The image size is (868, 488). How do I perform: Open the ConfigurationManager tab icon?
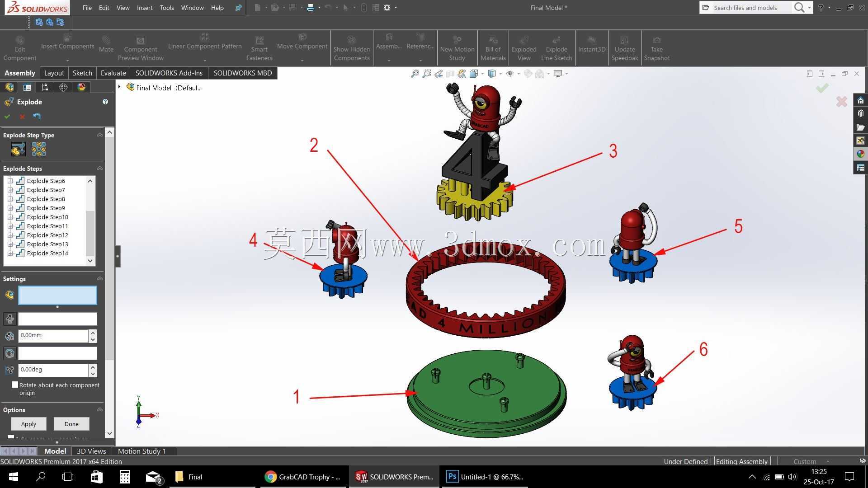45,87
